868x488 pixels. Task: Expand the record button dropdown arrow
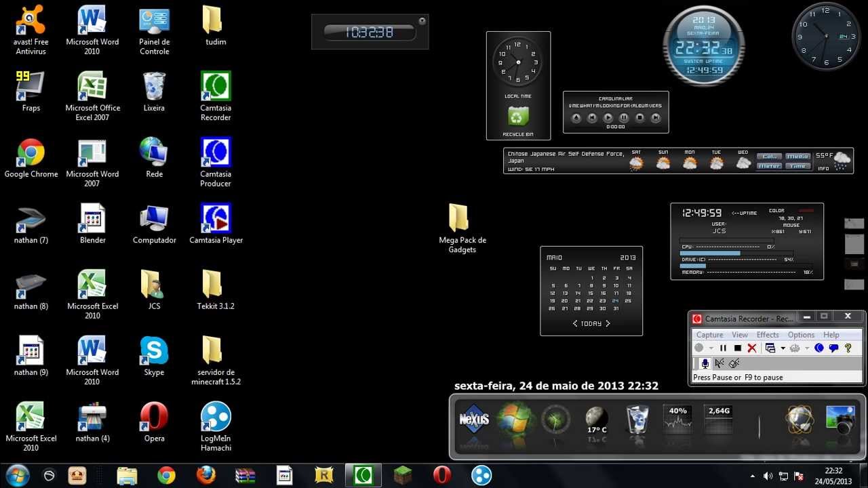point(711,348)
